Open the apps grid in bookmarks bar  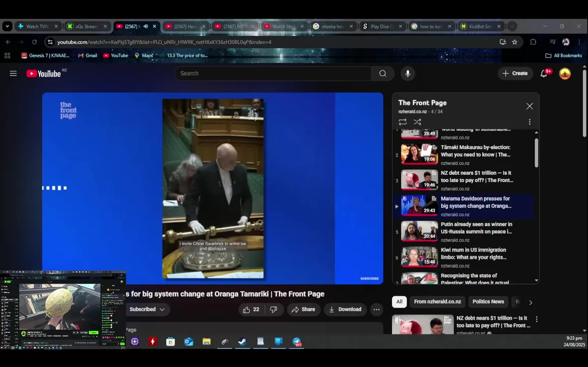pos(7,56)
